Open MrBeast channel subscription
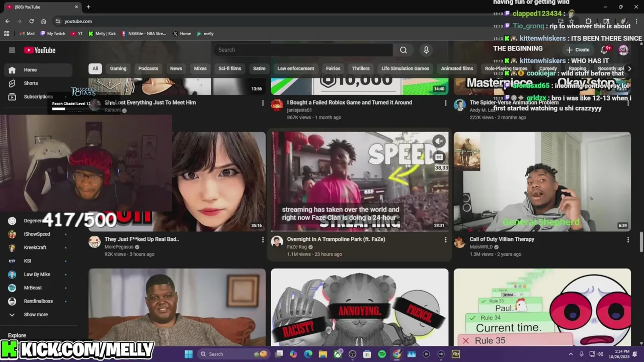 38,288
